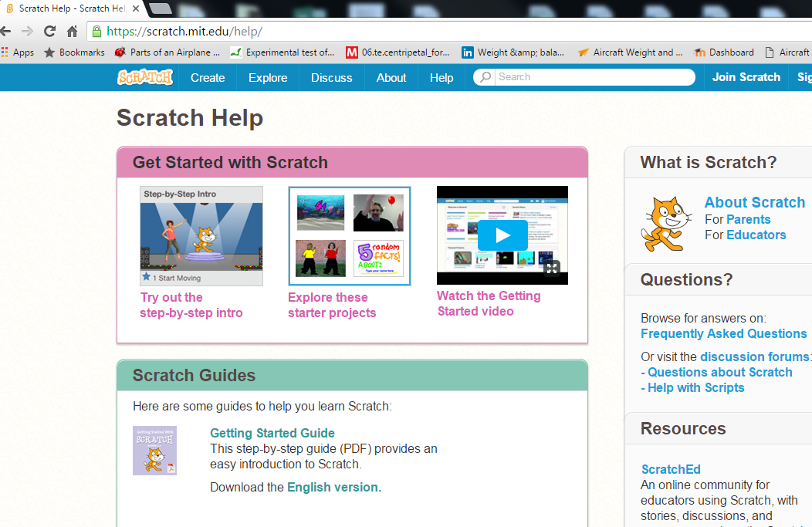
Task: Open the For Educators link
Action: coord(756,235)
